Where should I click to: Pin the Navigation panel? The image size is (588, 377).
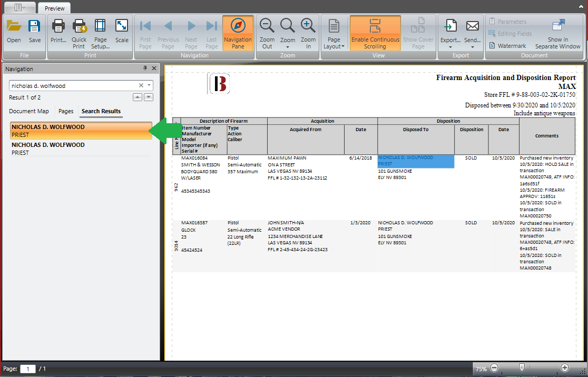tap(145, 68)
